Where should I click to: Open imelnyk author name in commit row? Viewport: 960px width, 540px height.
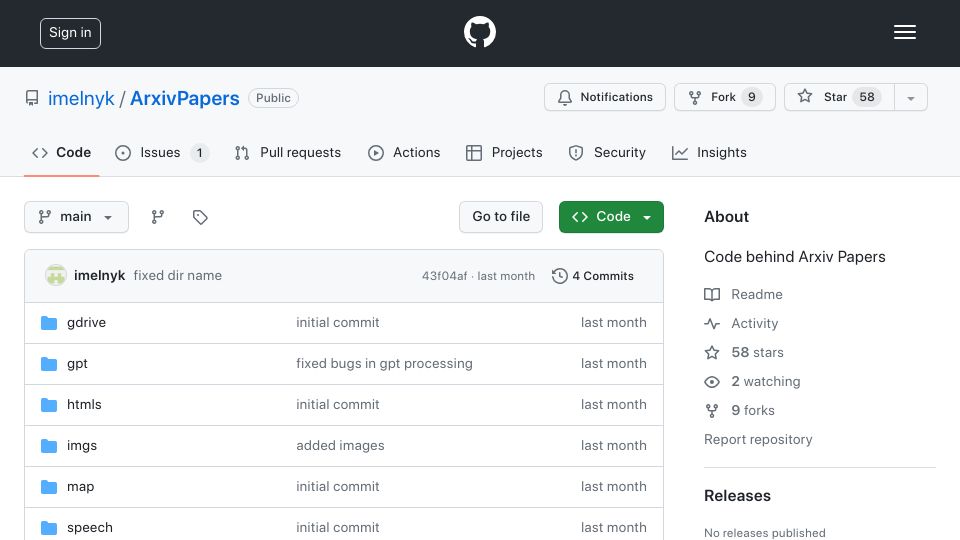pos(99,276)
